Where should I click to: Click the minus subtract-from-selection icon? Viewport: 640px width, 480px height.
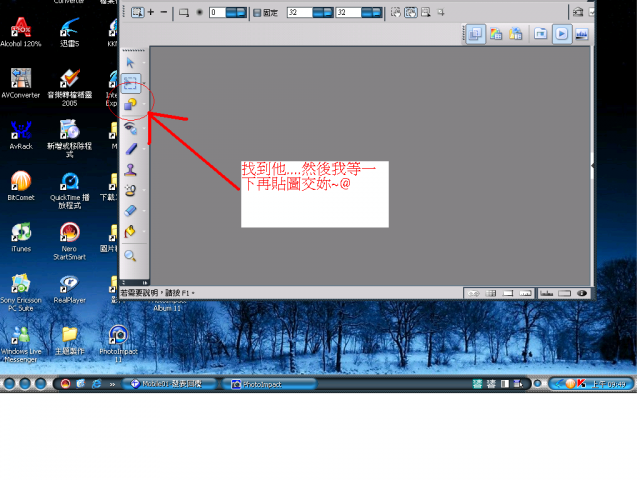(x=164, y=12)
